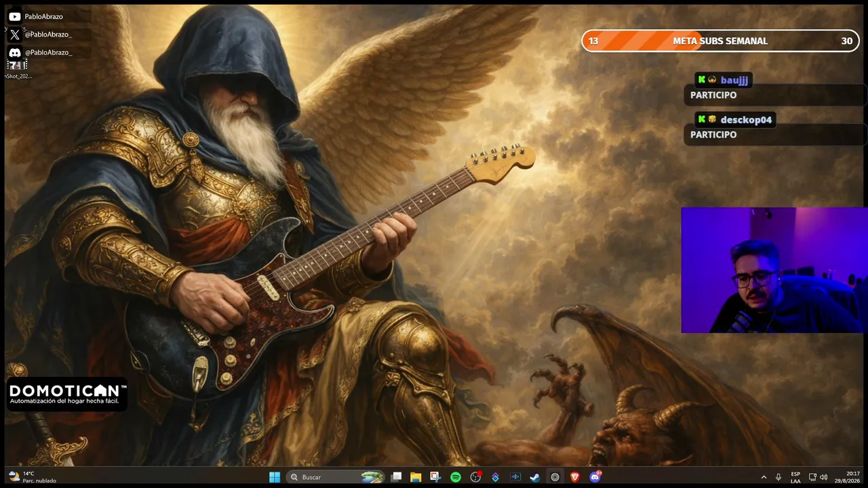The image size is (868, 488).
Task: Expand the hidden system tray icons
Action: coord(764,477)
